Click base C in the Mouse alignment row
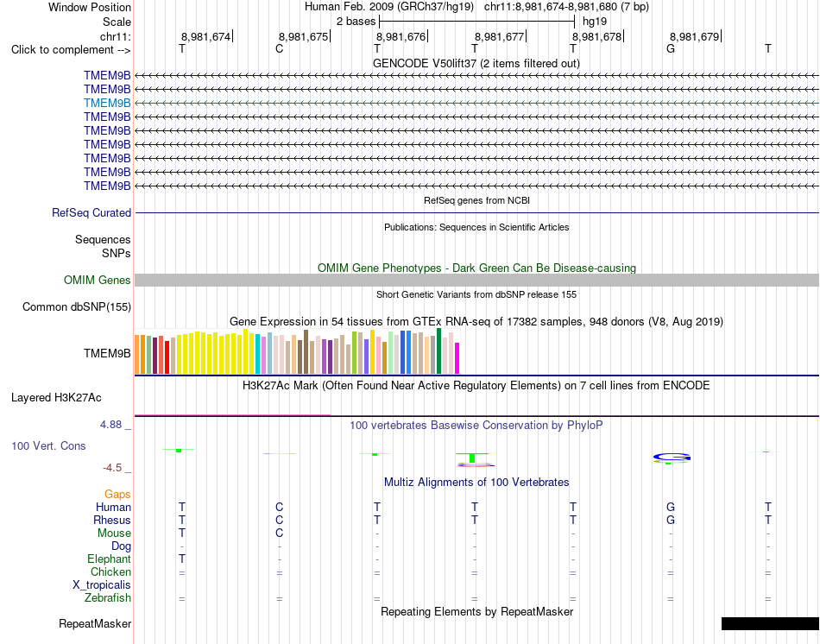This screenshot has width=820, height=644. [x=280, y=534]
